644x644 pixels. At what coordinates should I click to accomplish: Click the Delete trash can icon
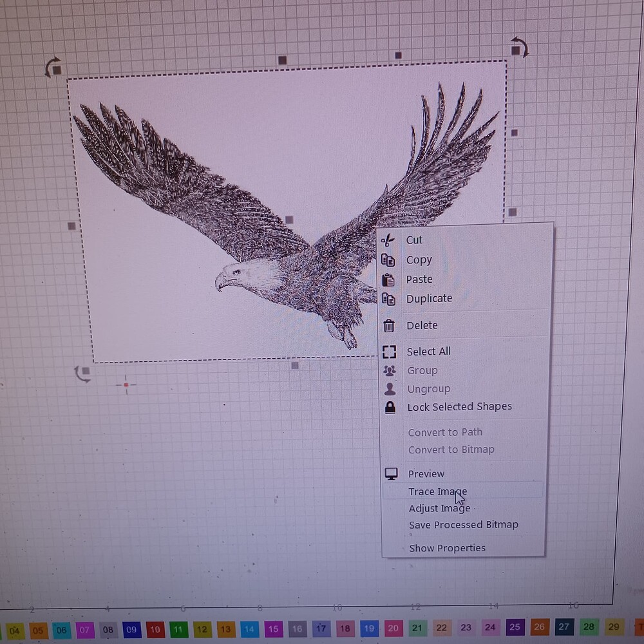click(389, 325)
